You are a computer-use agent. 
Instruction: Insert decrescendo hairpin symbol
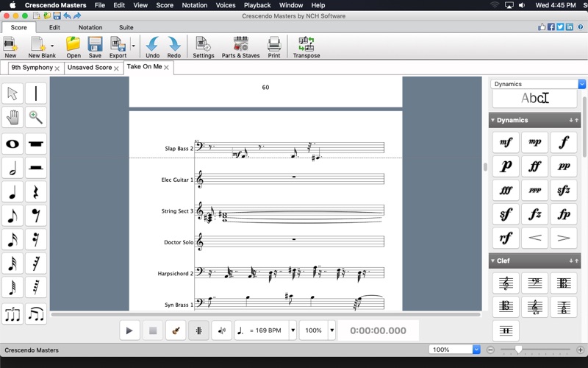click(564, 238)
